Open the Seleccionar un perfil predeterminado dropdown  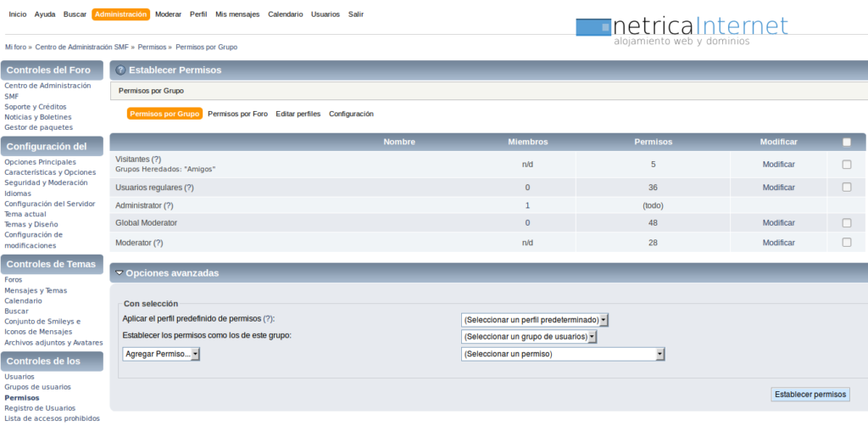coord(535,319)
